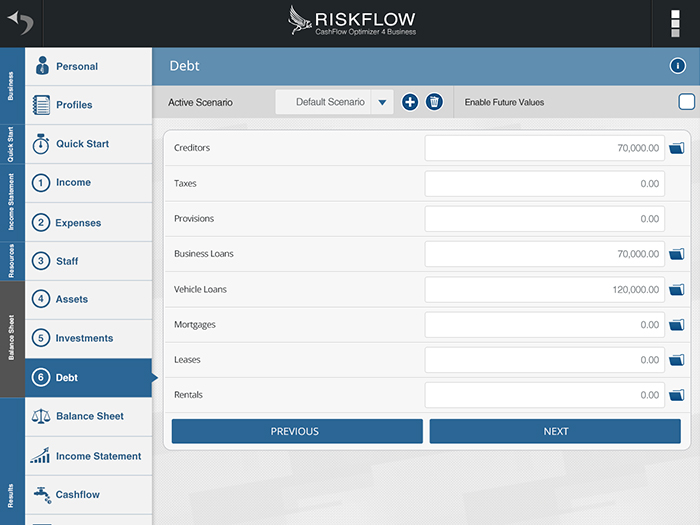Click the Taxes amount input field

(544, 184)
